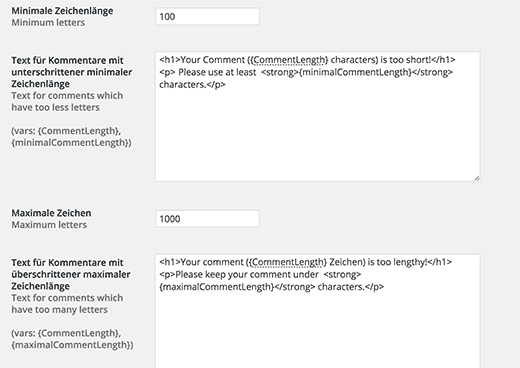Click the 'Text für Kommentare mit überschrittener' label
The width and height of the screenshot is (520, 368).
pyautogui.click(x=71, y=274)
